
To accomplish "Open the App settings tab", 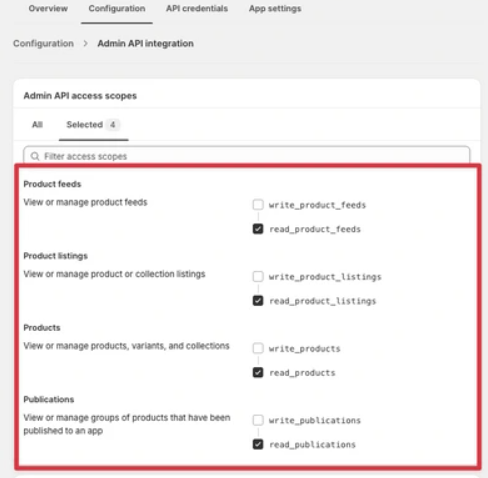I will click(275, 9).
